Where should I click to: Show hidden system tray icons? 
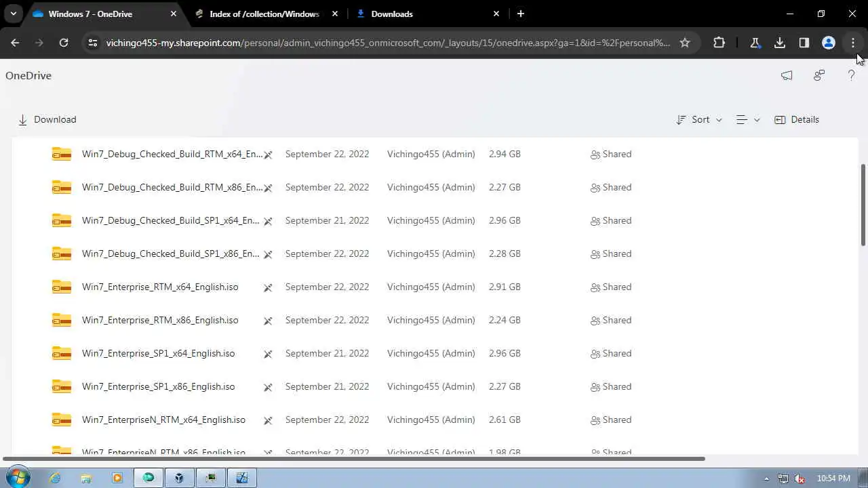pyautogui.click(x=767, y=479)
